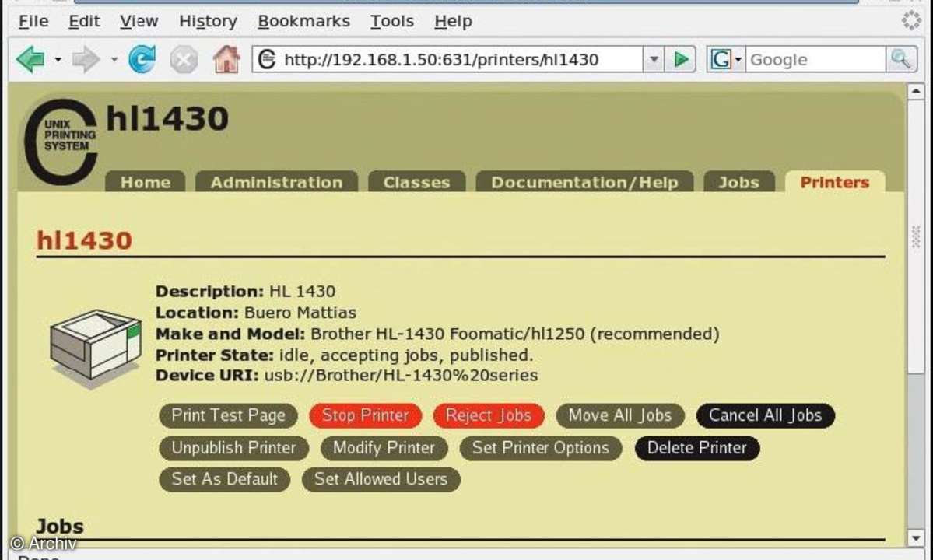Open the File menu
This screenshot has height=560, width=933.
pyautogui.click(x=33, y=22)
